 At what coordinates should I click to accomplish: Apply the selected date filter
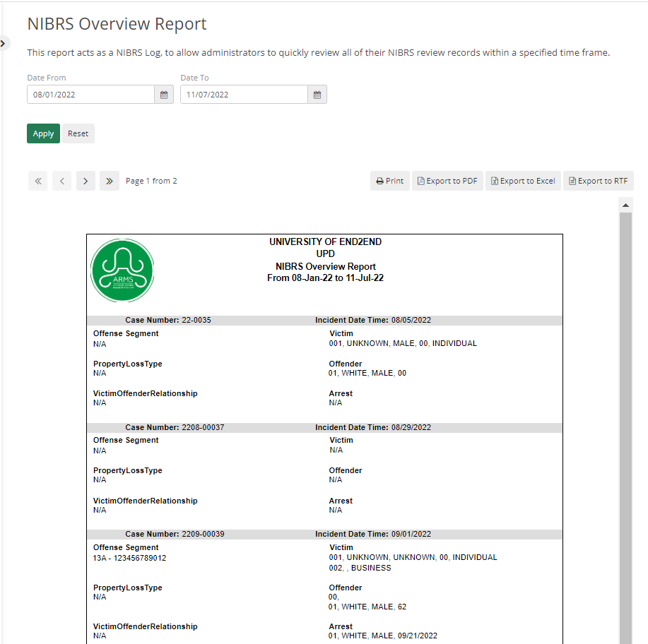coord(43,133)
